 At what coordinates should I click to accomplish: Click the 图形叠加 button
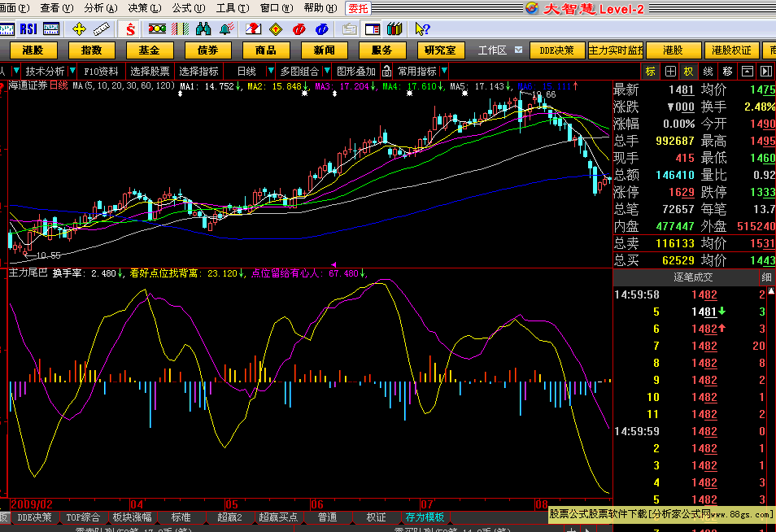point(356,72)
